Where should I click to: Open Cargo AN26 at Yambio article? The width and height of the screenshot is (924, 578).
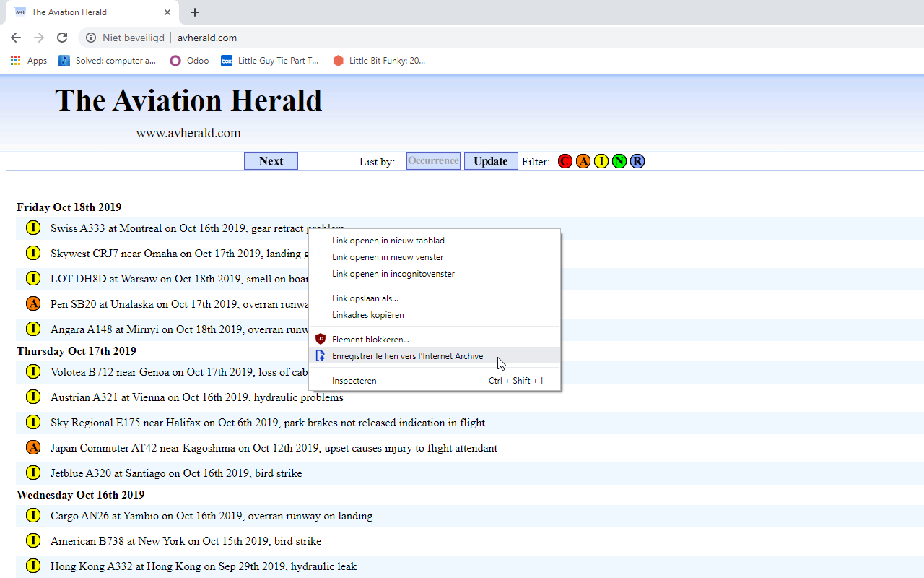(x=212, y=516)
